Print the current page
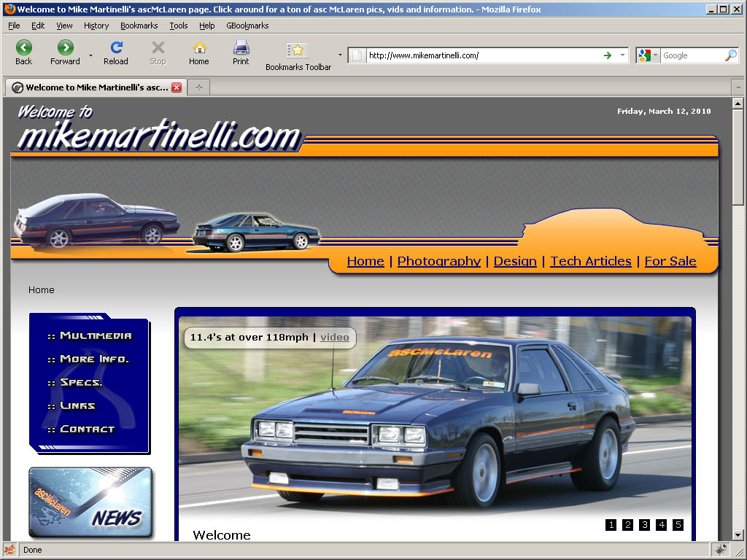The width and height of the screenshot is (747, 560). (x=241, y=52)
